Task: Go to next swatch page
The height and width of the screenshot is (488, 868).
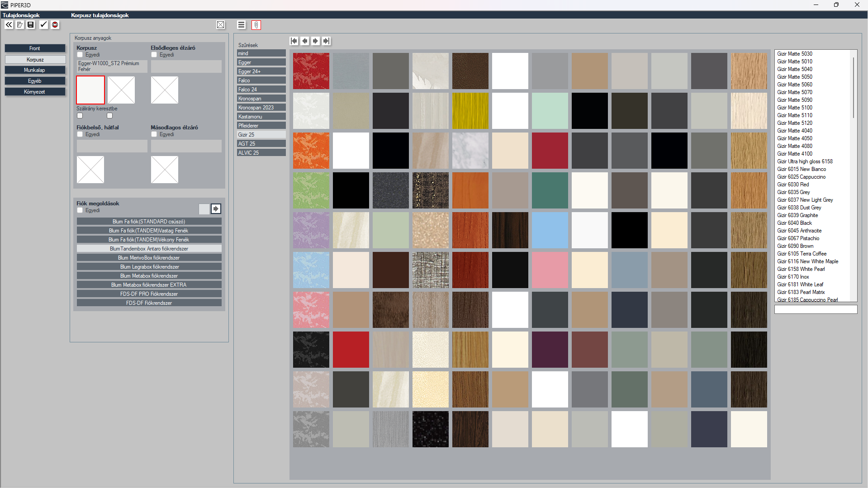Action: pyautogui.click(x=316, y=41)
